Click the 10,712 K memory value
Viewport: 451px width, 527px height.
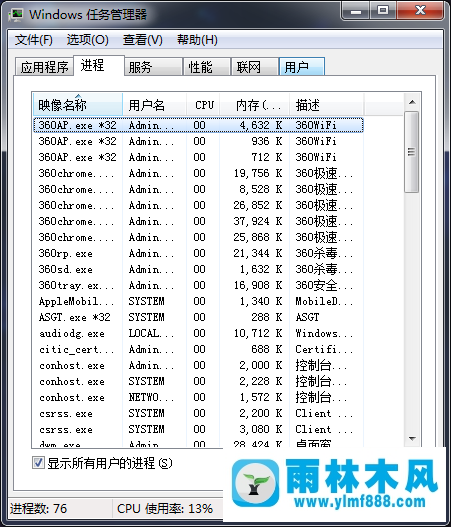pyautogui.click(x=258, y=333)
